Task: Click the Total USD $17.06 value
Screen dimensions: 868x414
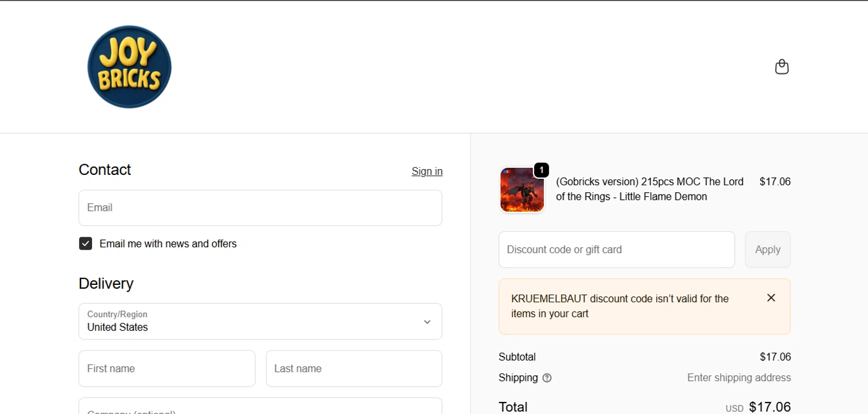Action: 758,407
